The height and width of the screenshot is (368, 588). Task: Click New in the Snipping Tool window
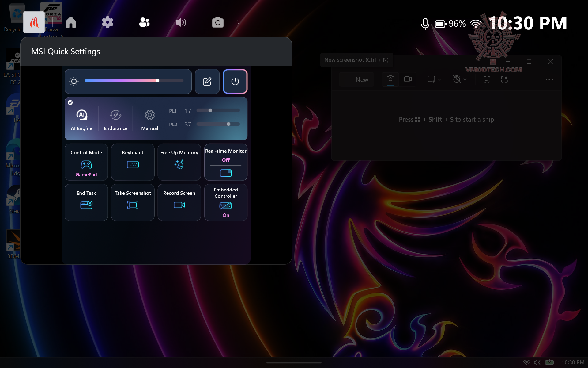click(356, 79)
